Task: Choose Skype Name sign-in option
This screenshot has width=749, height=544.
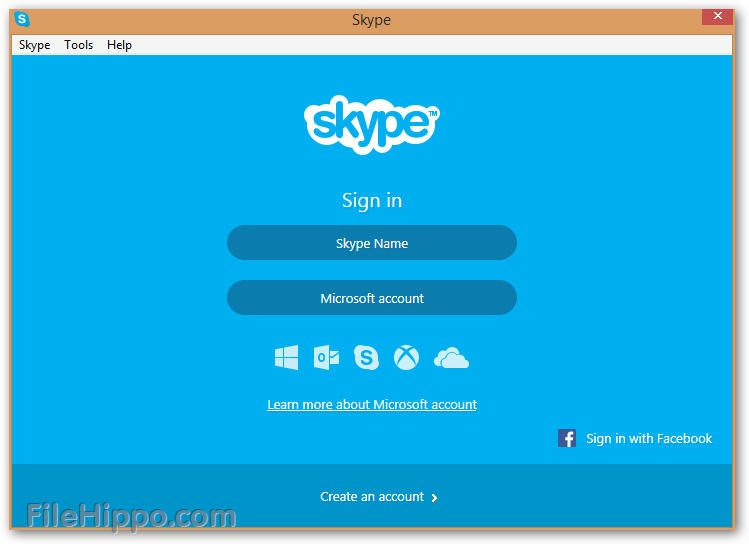Action: pyautogui.click(x=372, y=243)
